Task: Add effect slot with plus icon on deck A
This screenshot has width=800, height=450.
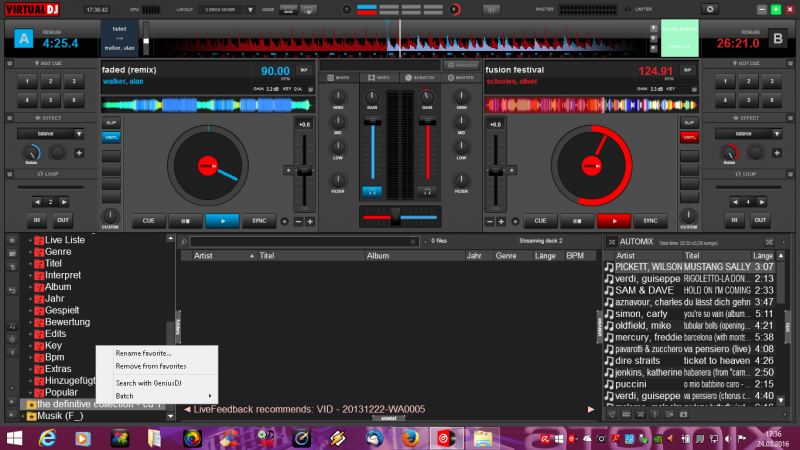Action: [x=79, y=153]
